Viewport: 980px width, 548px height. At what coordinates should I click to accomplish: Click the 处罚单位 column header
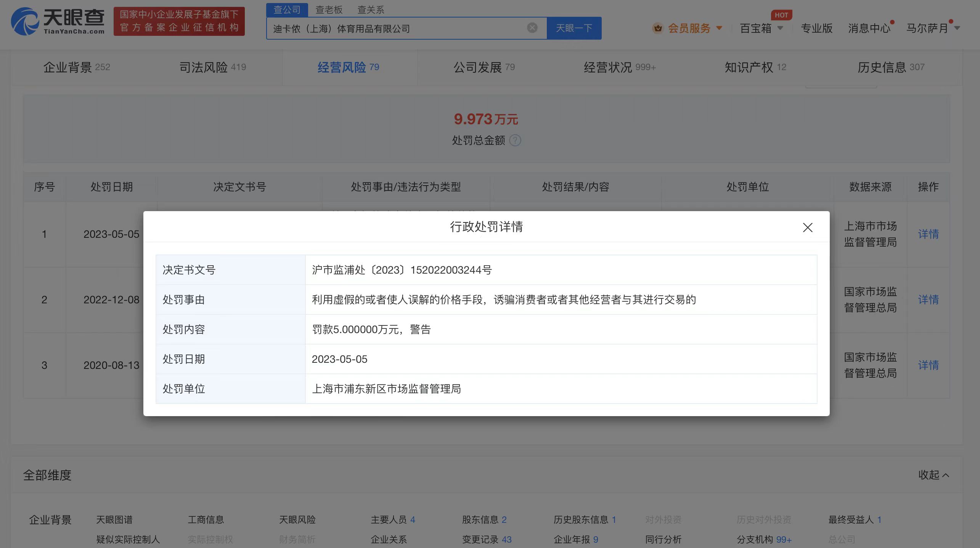[747, 187]
